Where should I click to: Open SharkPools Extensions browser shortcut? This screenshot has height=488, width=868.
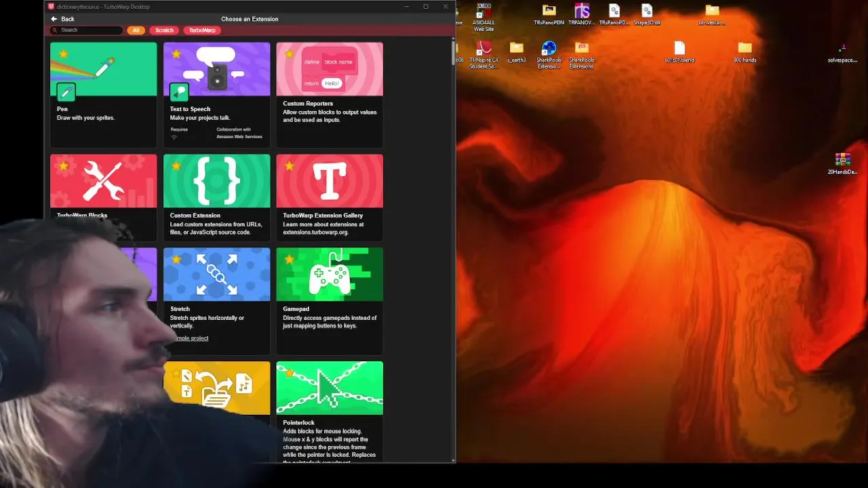pyautogui.click(x=549, y=56)
